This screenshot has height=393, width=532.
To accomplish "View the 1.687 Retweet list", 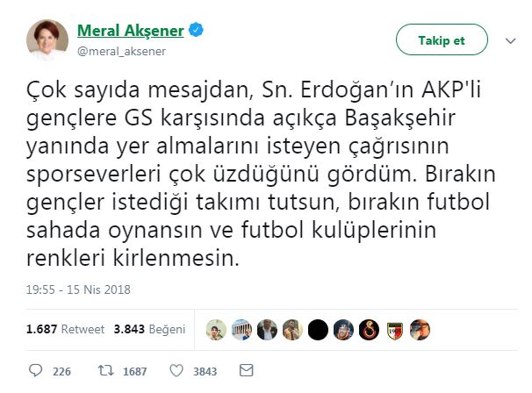I will pos(65,329).
